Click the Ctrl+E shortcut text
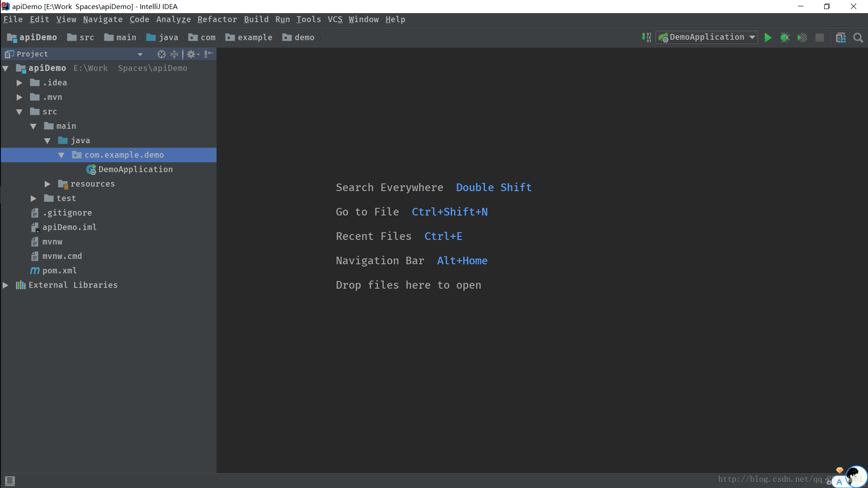Screen dimensions: 868x488 443,236
